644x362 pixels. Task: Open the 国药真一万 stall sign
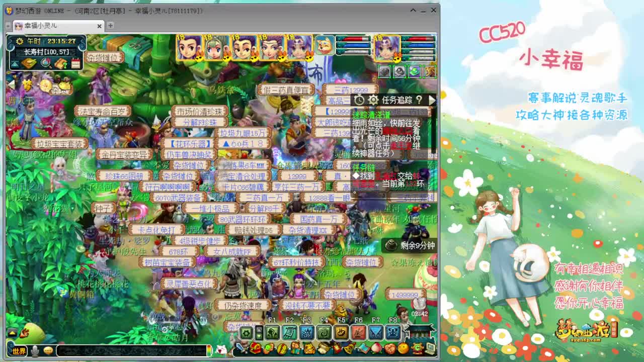pos(319,219)
